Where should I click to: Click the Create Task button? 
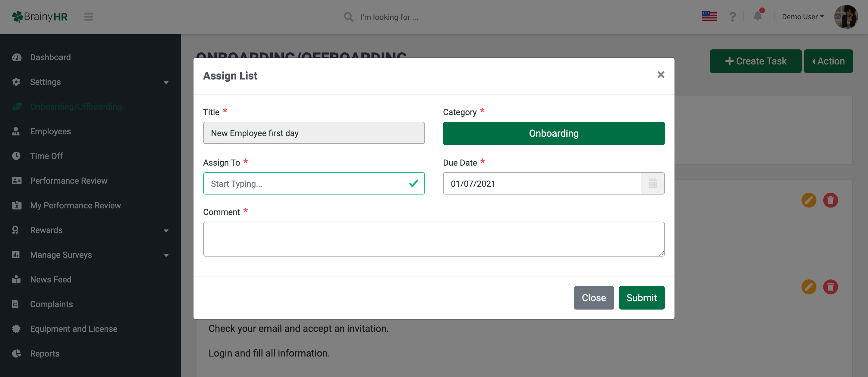[756, 61]
